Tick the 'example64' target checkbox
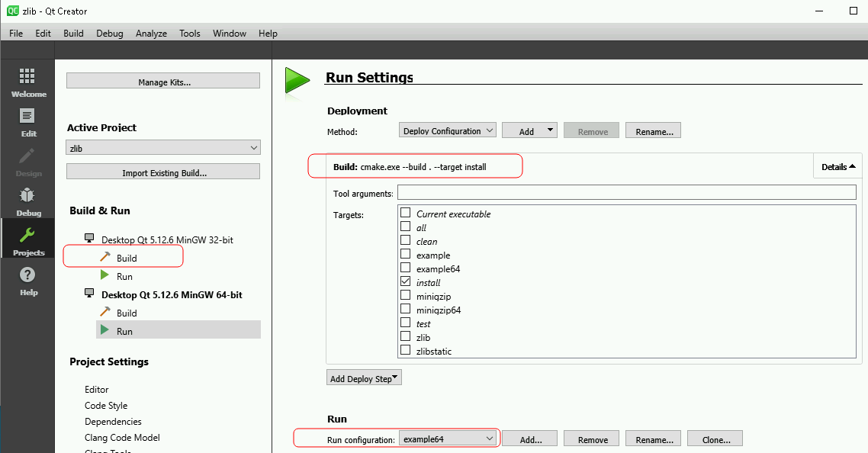 coord(405,268)
